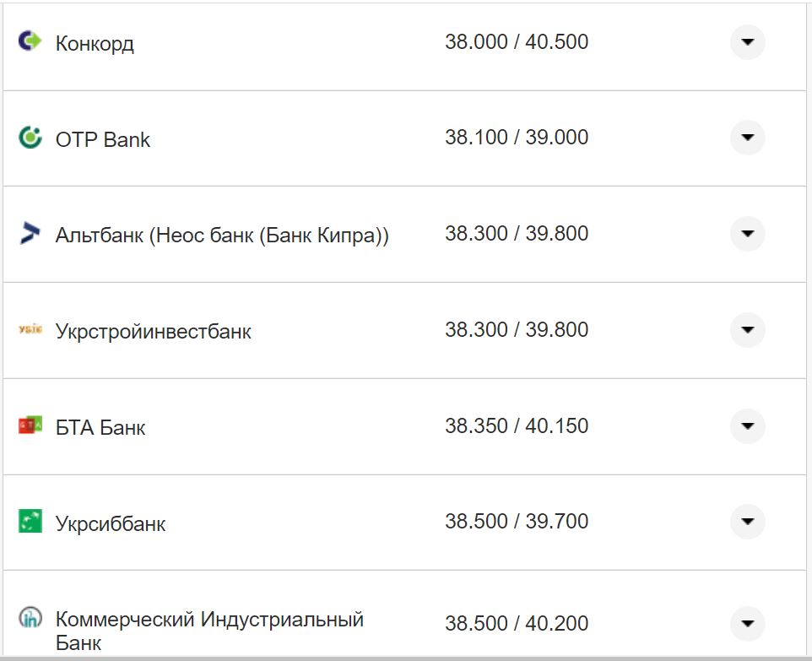Viewport: 812px width, 661px height.
Task: Open the Конкорд bank page
Action: point(95,43)
